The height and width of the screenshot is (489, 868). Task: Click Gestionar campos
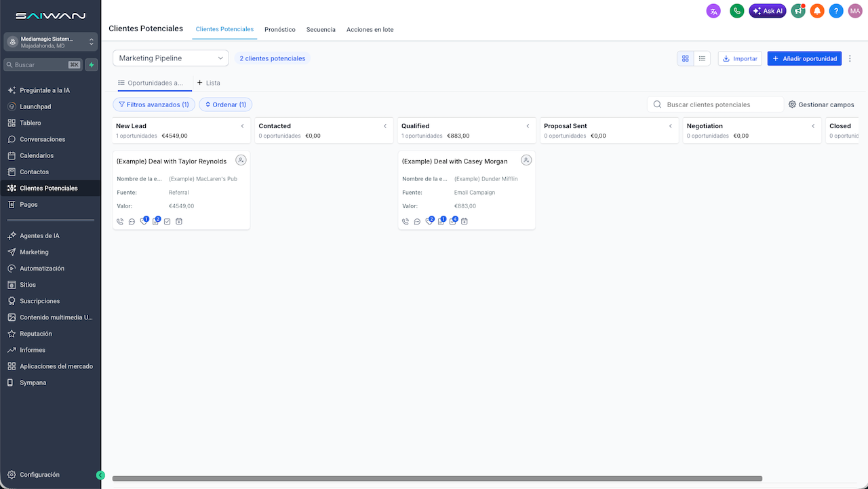tap(821, 105)
